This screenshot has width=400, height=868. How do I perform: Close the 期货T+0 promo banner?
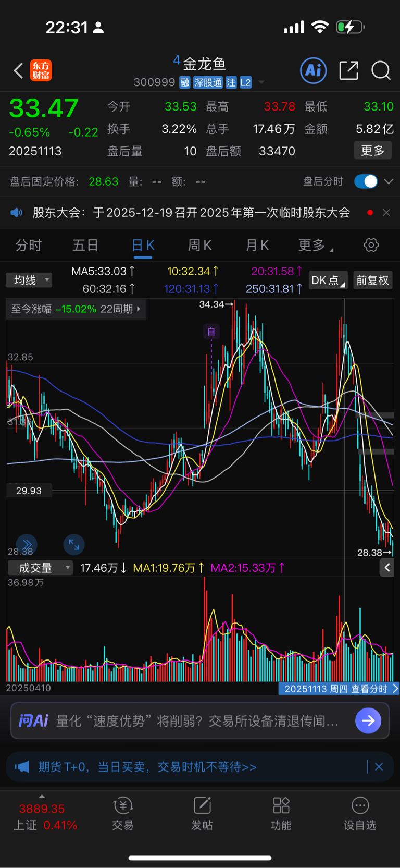point(379,767)
